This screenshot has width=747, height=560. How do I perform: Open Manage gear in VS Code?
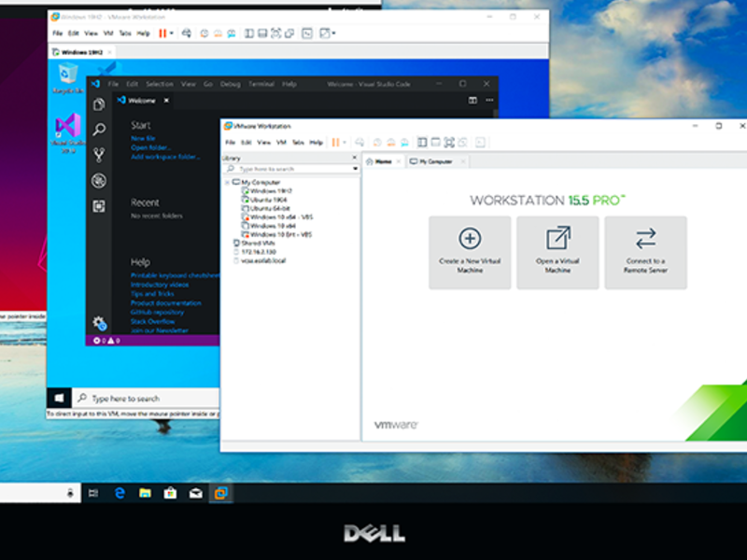click(99, 323)
